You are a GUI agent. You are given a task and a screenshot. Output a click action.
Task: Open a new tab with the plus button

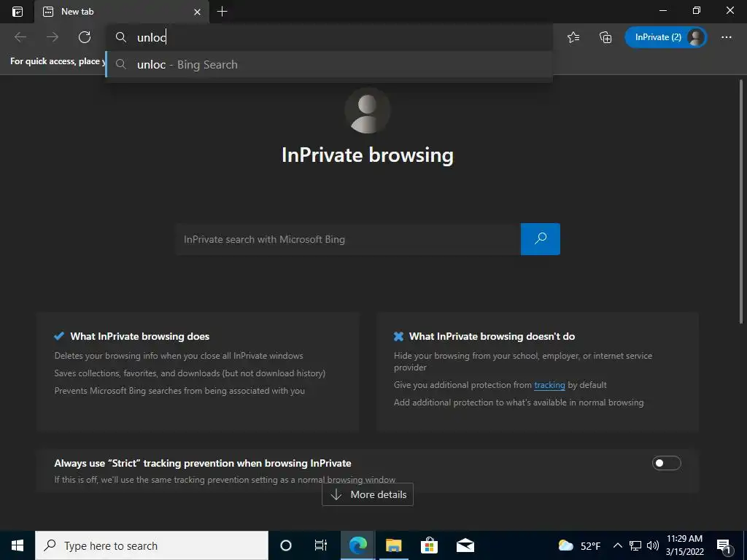222,12
